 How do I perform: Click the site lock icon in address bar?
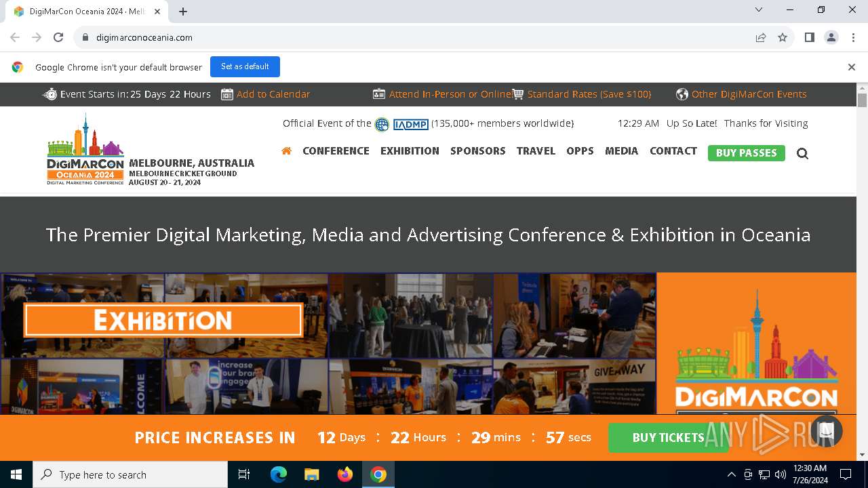pos(85,37)
